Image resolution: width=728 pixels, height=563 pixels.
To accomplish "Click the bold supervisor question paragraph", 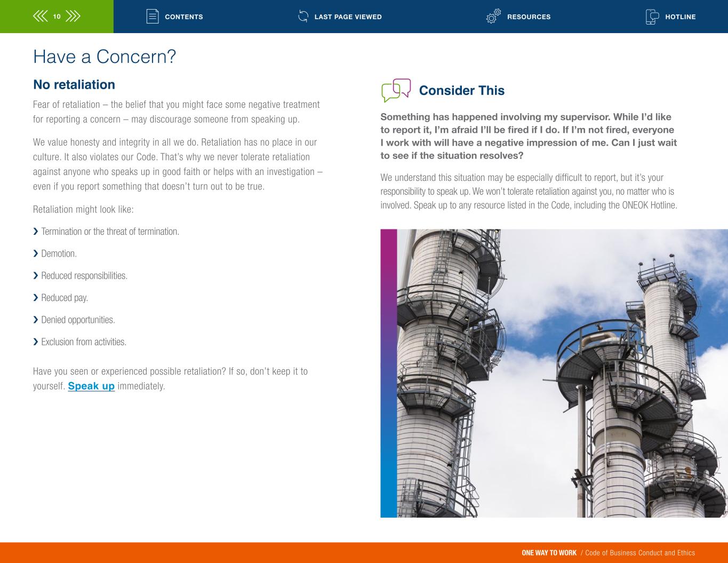I will tap(529, 136).
